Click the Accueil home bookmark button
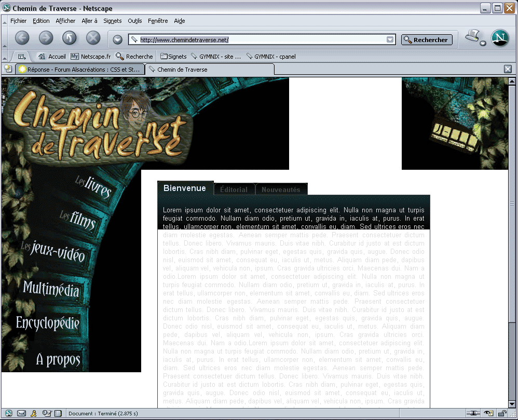The height and width of the screenshot is (420, 518). coord(52,57)
